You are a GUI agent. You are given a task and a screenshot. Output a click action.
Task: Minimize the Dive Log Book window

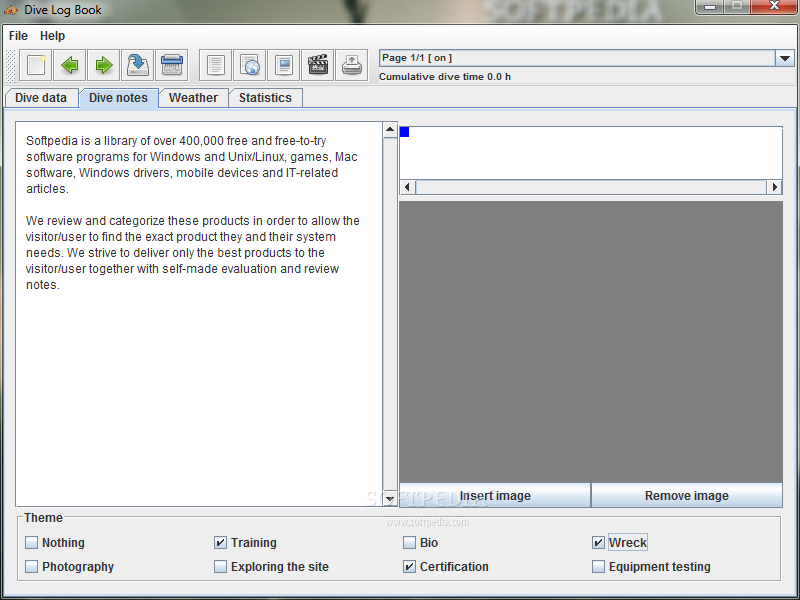(710, 7)
